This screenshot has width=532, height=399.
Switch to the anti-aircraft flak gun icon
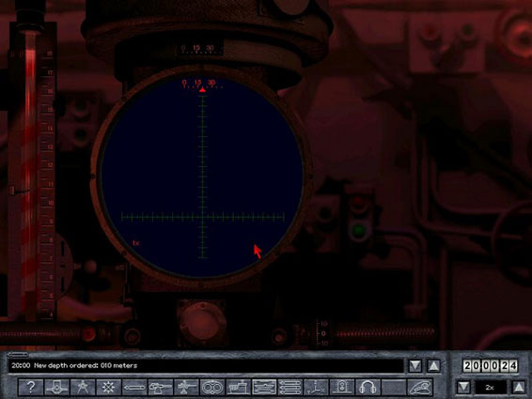pyautogui.click(x=186, y=387)
